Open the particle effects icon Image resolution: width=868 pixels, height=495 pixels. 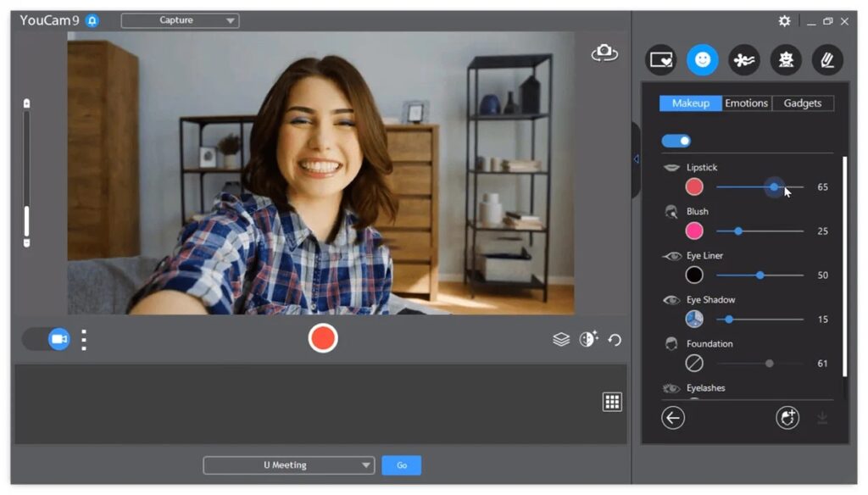click(x=744, y=59)
